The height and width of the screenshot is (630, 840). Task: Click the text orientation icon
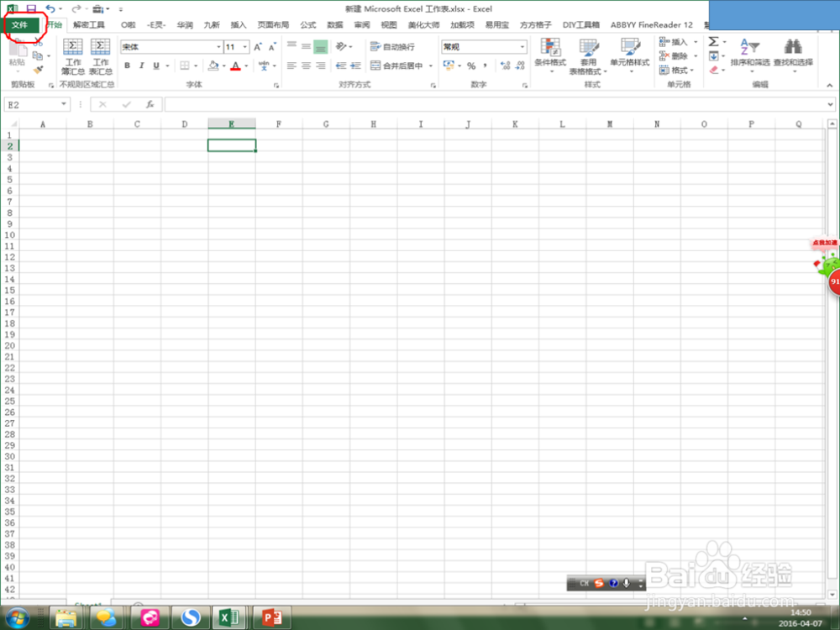coord(341,46)
